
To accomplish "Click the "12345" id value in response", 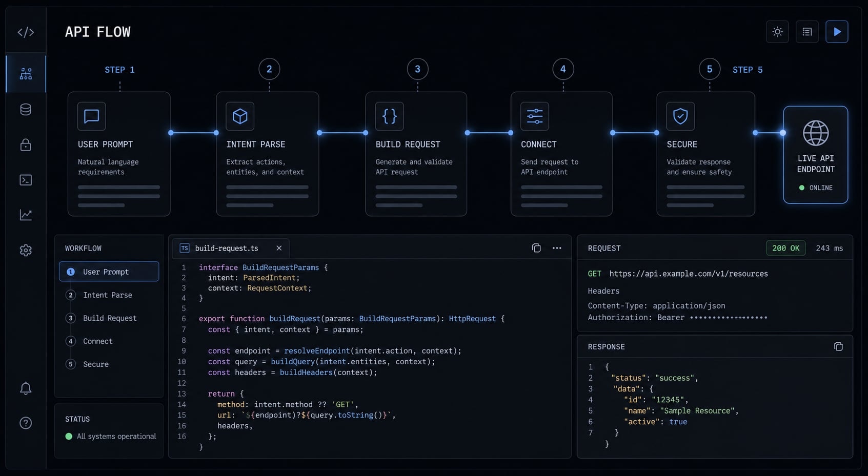I will point(668,400).
